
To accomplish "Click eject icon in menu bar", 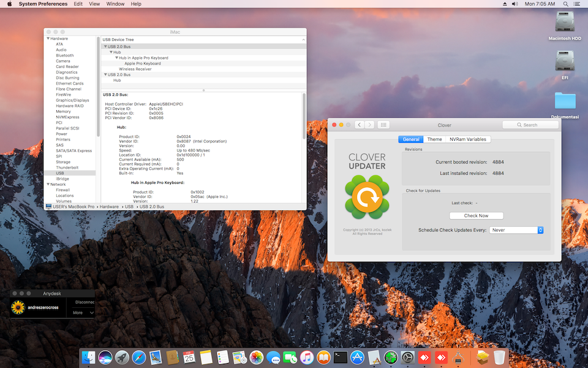I will click(x=505, y=4).
